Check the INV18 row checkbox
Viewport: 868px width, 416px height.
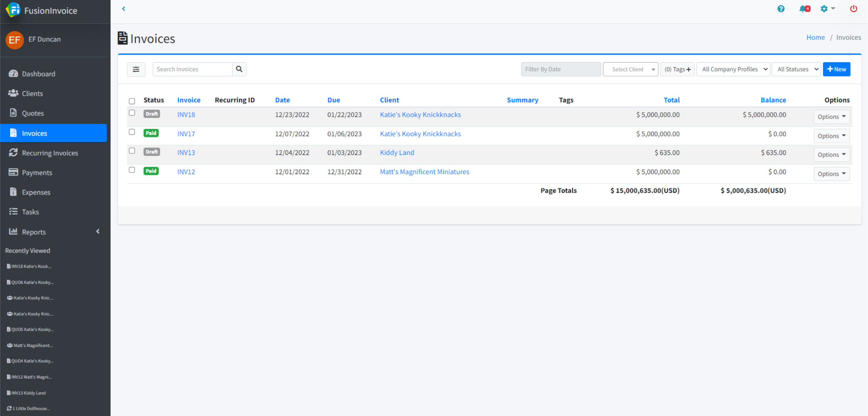pyautogui.click(x=132, y=113)
